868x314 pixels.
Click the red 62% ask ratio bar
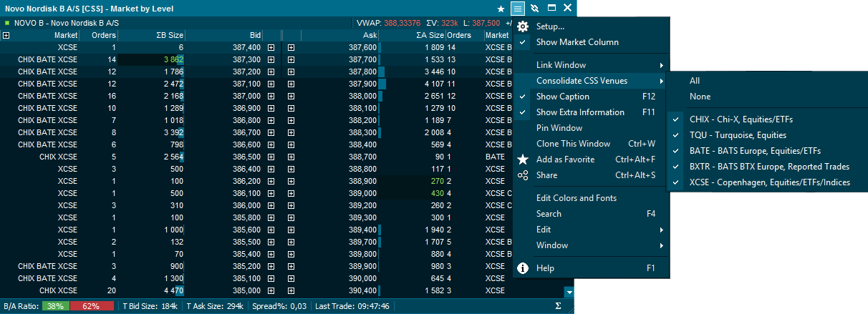[92, 306]
